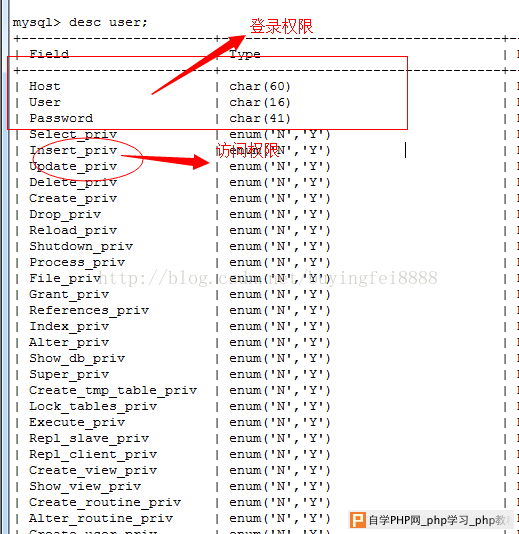Viewport: 519px width, 534px height.
Task: Click the Grant_priv field name
Action: click(x=69, y=295)
